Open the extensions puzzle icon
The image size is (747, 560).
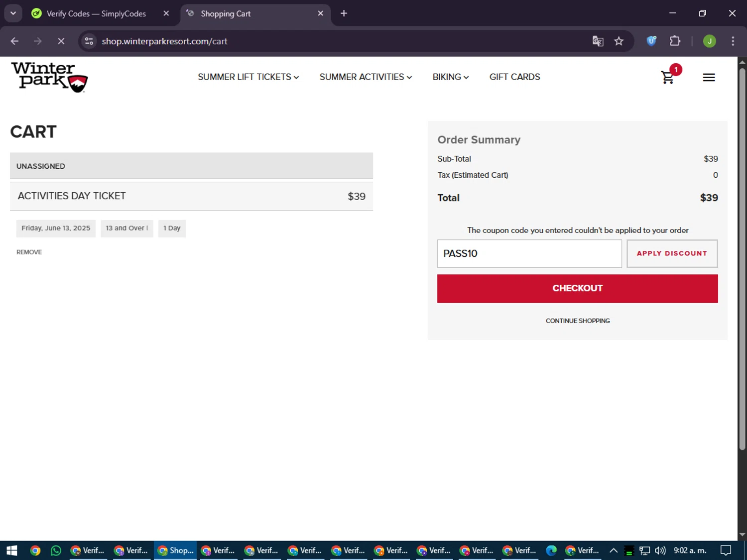click(675, 41)
